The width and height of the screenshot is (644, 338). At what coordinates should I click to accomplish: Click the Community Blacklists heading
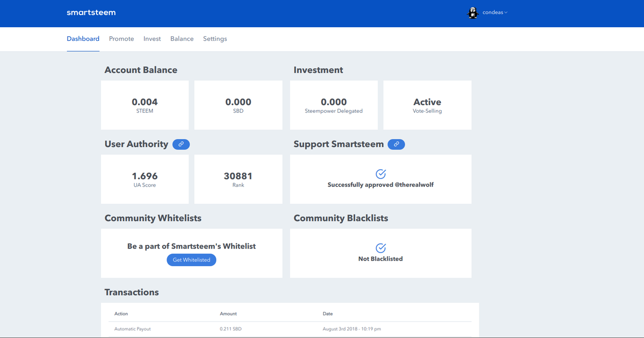tap(341, 218)
